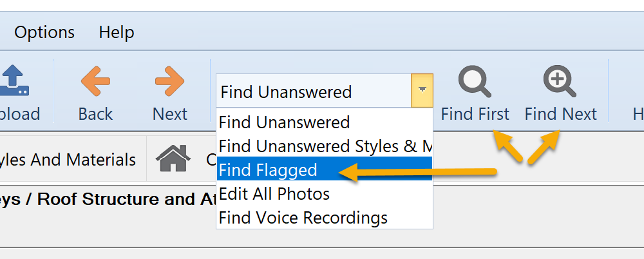Click the Find First magnifier icon
The width and height of the screenshot is (644, 259).
coord(475,81)
